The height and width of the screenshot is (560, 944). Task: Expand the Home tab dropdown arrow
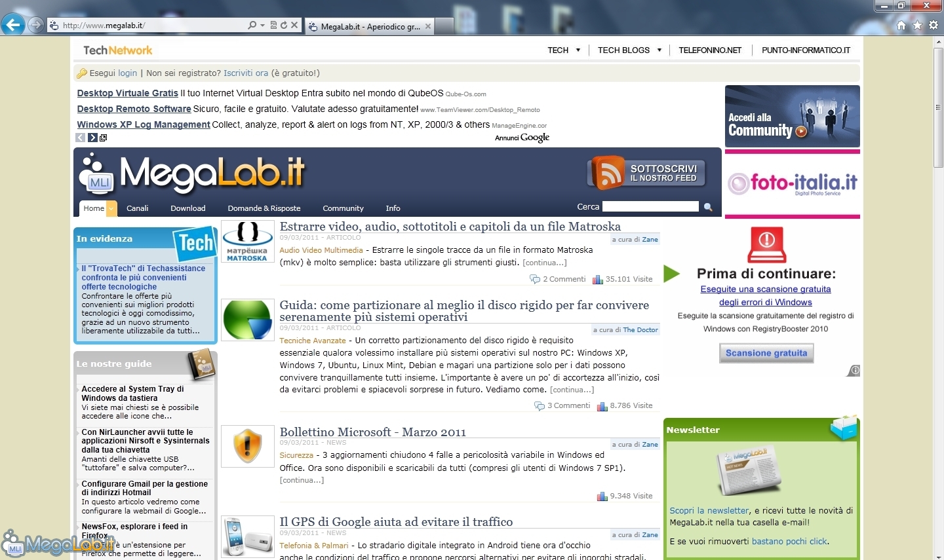pyautogui.click(x=112, y=208)
